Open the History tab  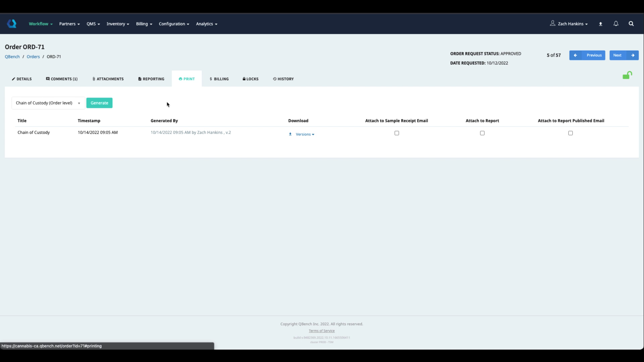click(283, 79)
